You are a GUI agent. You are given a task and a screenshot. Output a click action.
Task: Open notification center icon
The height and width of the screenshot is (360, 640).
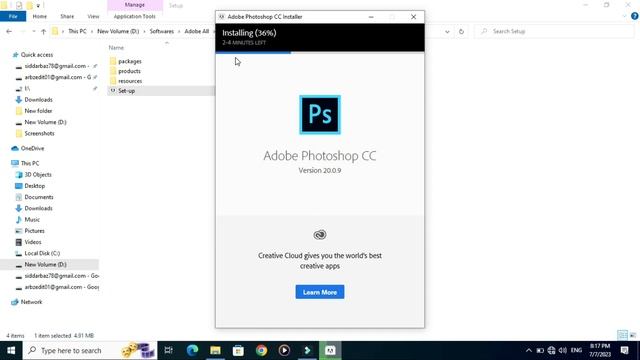pyautogui.click(x=624, y=351)
